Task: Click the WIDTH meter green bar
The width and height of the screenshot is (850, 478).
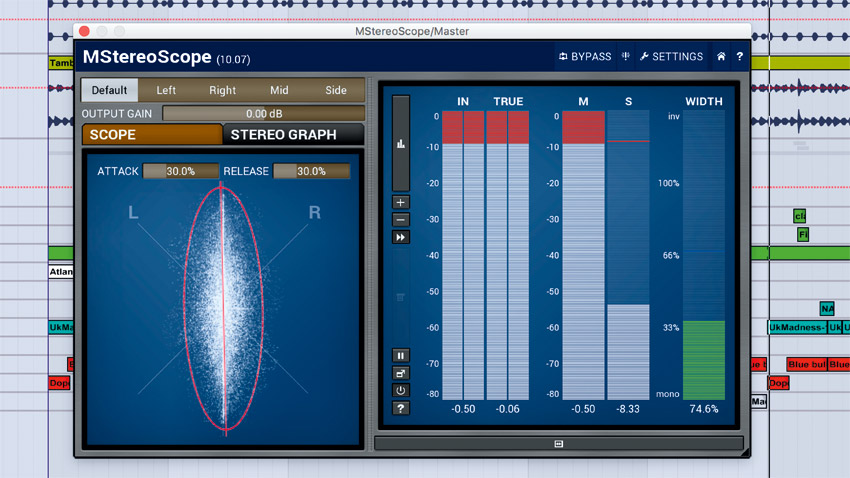Action: [704, 360]
